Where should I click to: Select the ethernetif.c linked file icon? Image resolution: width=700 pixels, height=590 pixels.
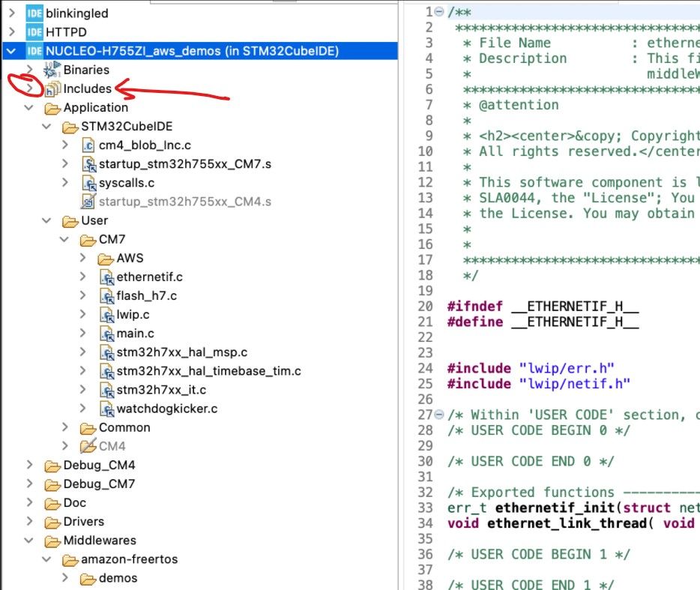coord(106,277)
